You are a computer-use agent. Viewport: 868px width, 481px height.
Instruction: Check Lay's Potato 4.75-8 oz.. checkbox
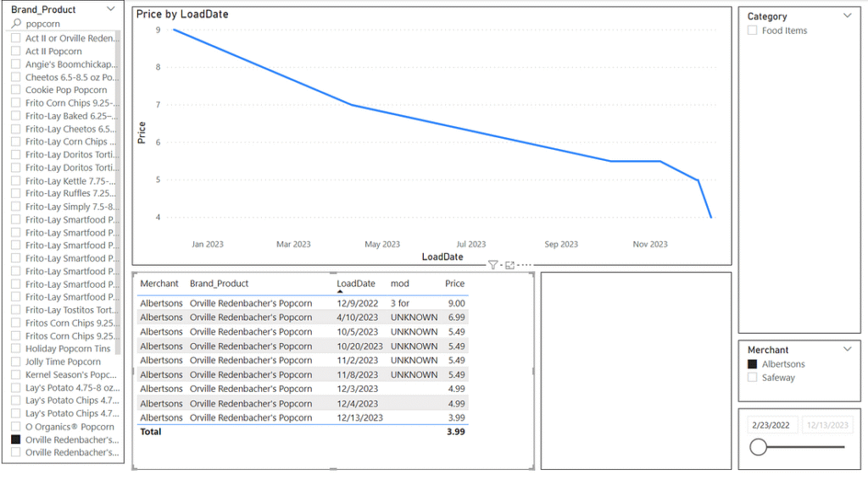click(15, 388)
